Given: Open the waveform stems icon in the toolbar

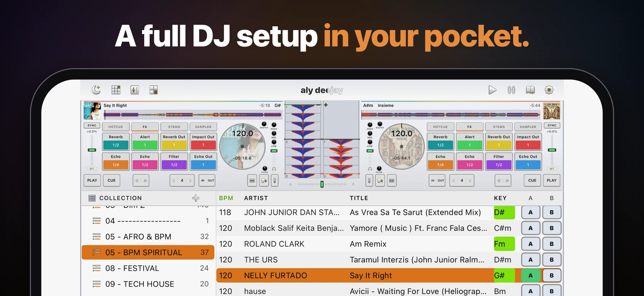Looking at the screenshot, I should [x=511, y=90].
